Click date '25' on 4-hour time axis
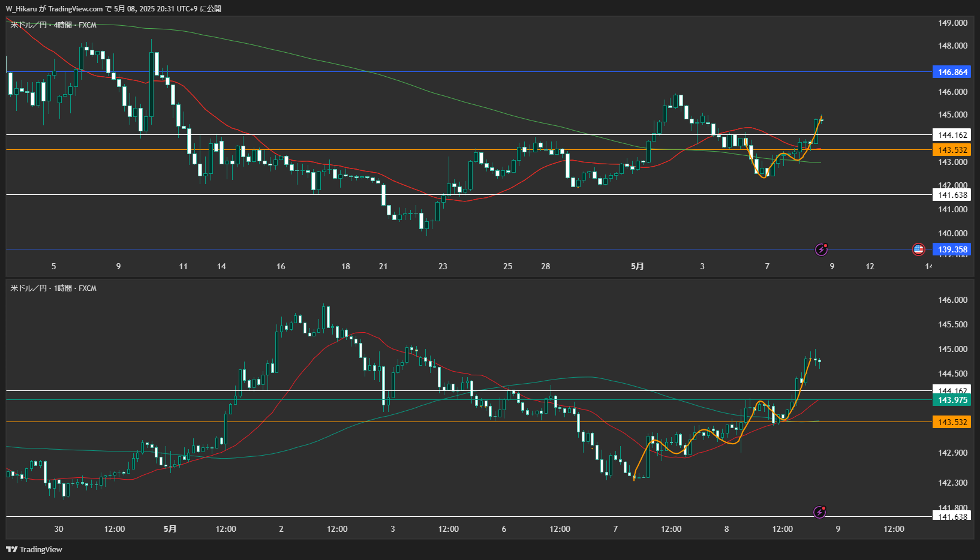The width and height of the screenshot is (980, 560). coord(507,266)
